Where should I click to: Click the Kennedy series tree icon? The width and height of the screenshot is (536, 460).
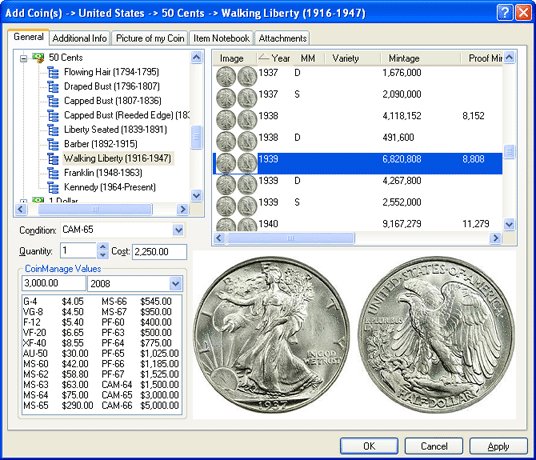[53, 187]
